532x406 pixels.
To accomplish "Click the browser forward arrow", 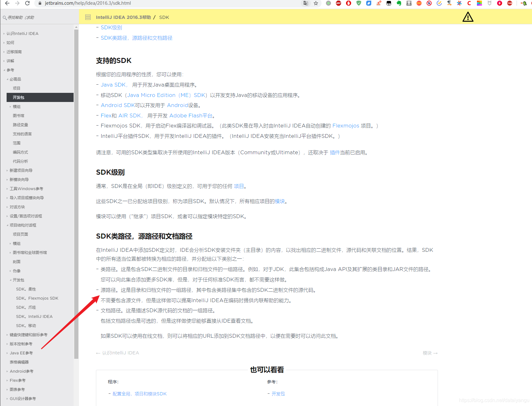I will (x=17, y=3).
